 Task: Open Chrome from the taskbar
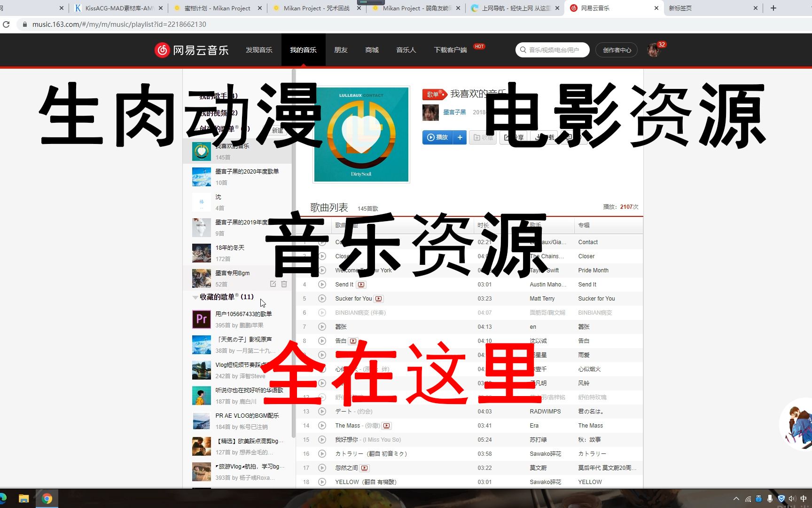[47, 499]
